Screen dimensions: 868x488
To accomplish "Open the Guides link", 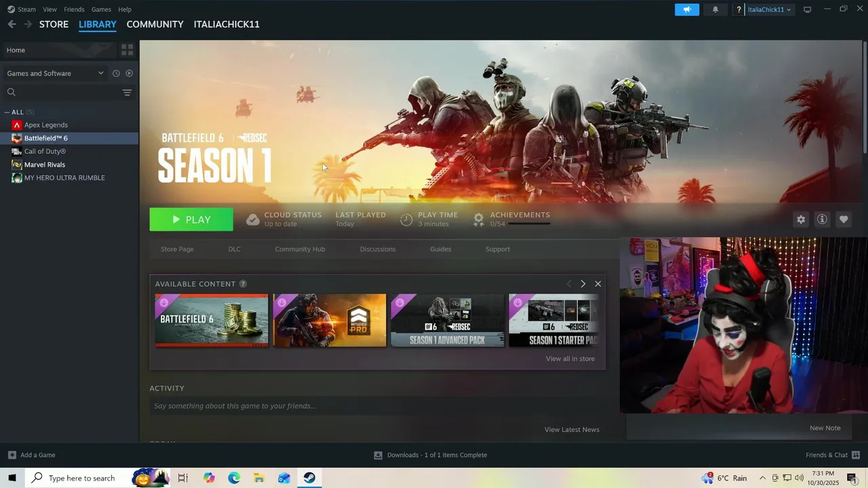I will pos(440,249).
